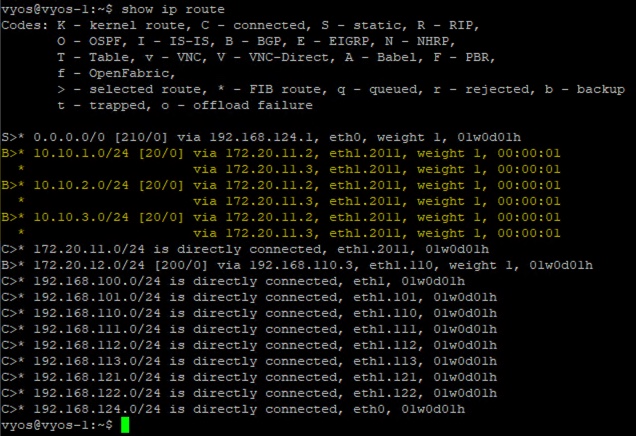Click the 10.10.1.0/24 BGP route prefix

click(x=81, y=153)
